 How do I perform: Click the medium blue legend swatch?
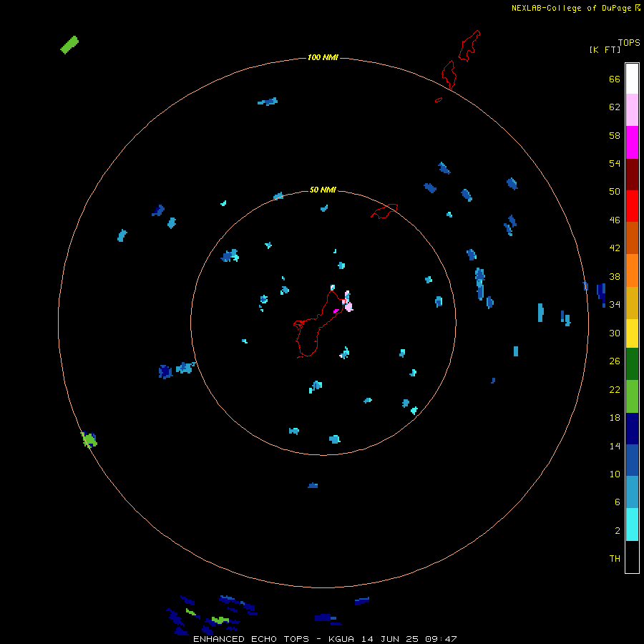tap(632, 460)
